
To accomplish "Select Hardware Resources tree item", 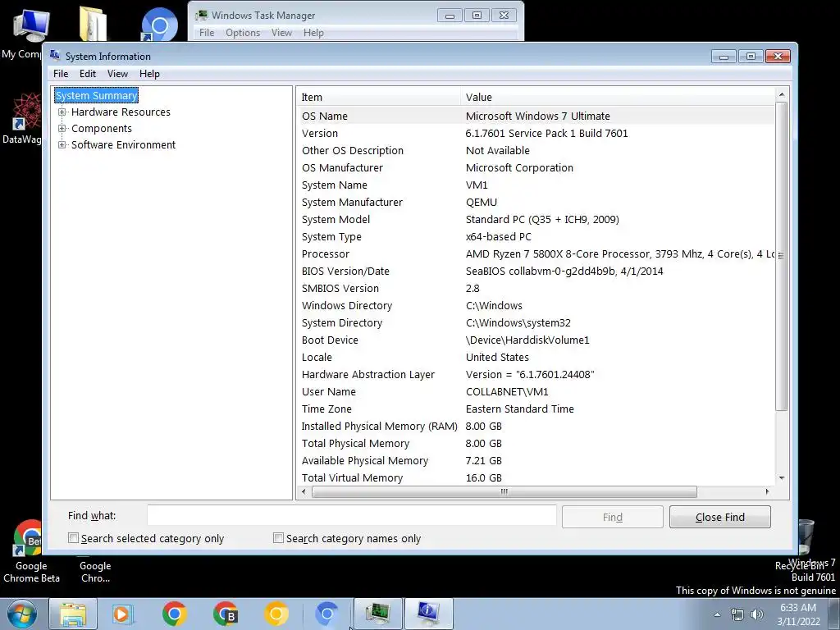I will point(121,112).
